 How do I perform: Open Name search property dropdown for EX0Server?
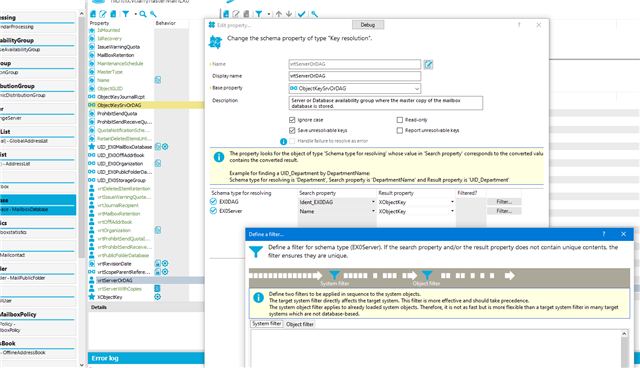(373, 211)
